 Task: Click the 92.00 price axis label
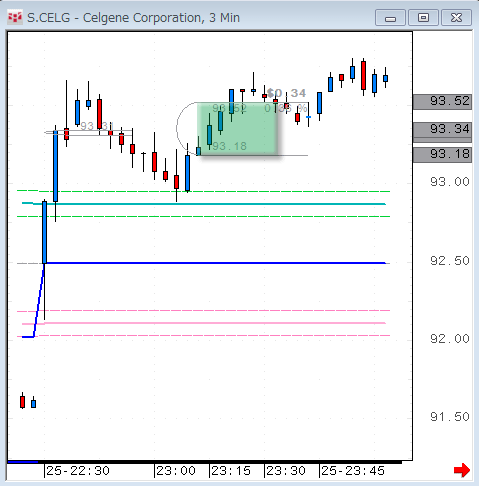click(450, 339)
